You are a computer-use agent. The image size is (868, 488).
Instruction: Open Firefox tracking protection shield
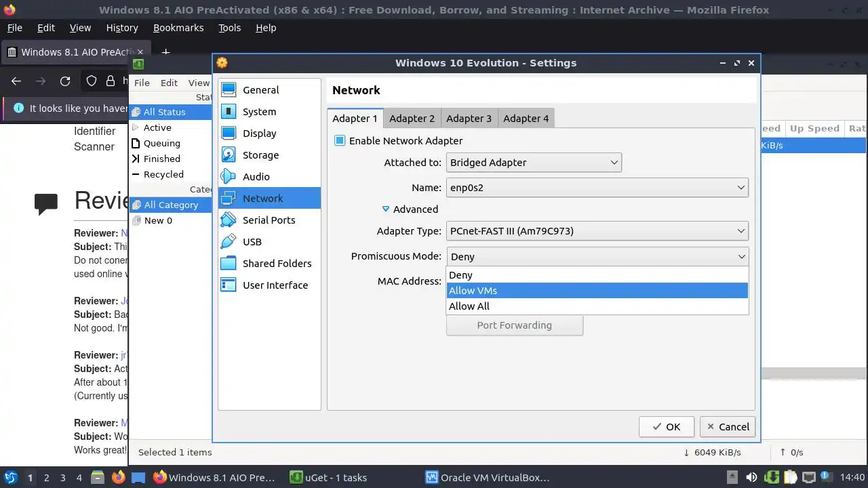[x=92, y=81]
